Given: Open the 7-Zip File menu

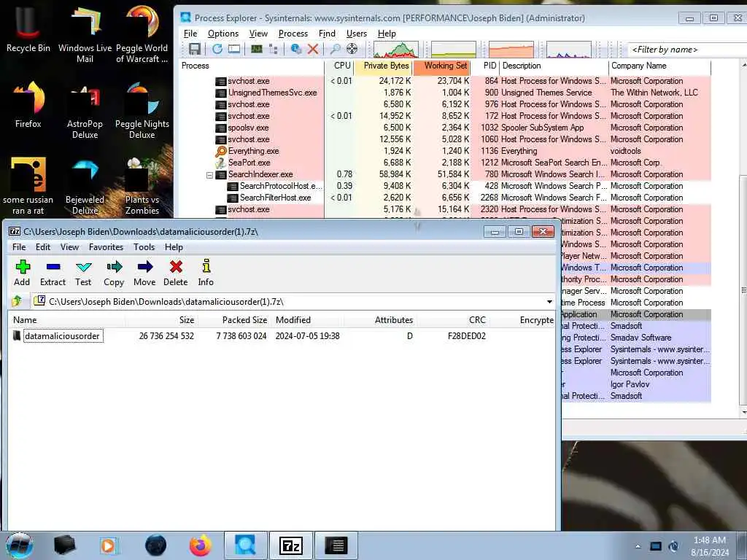Looking at the screenshot, I should (x=19, y=246).
